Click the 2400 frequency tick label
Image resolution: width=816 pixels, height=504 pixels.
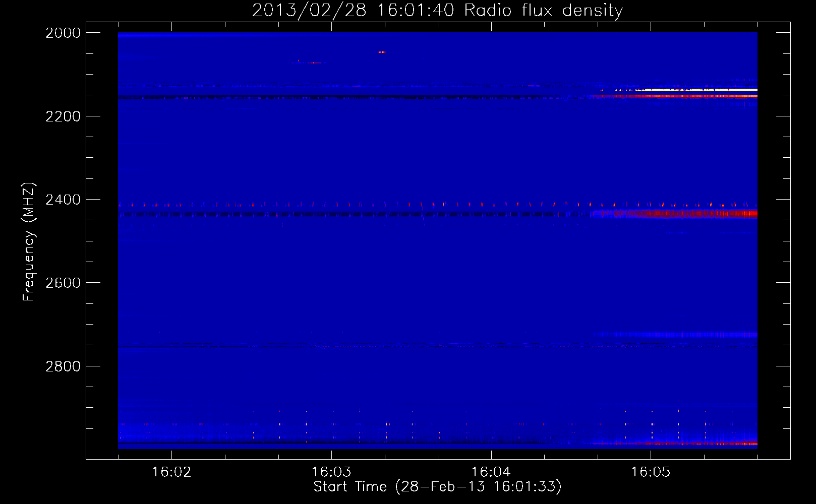point(63,200)
